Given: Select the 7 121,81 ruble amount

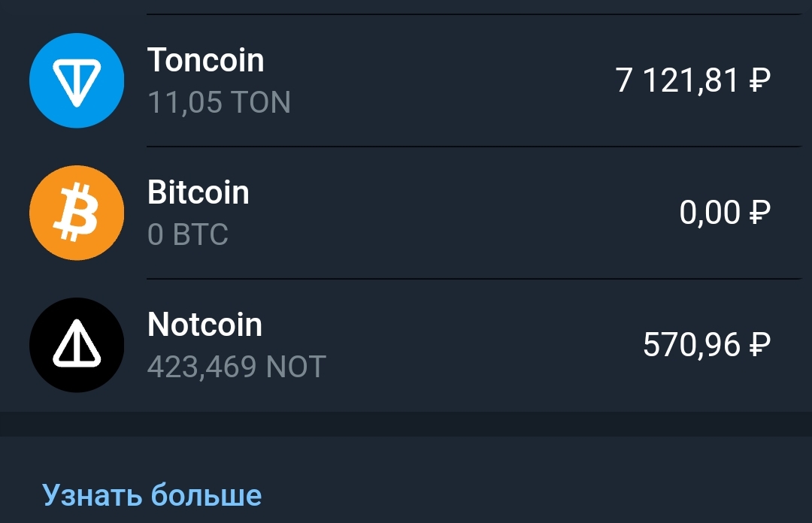Looking at the screenshot, I should click(x=677, y=80).
